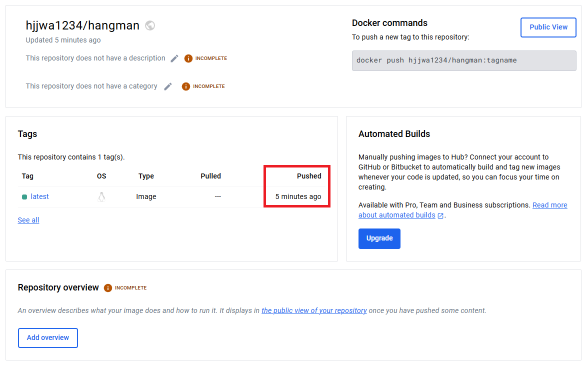The image size is (588, 368).
Task: Click the globe icon next to repository name
Action: pyautogui.click(x=149, y=25)
